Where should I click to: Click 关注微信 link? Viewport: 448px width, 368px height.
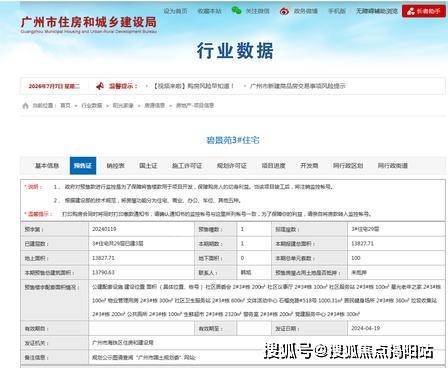(257, 11)
